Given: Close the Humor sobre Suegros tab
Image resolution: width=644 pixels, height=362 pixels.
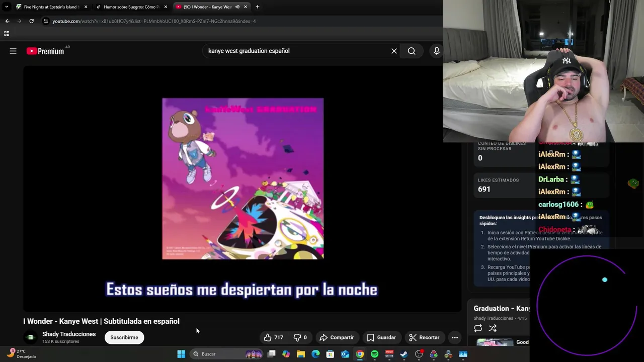Looking at the screenshot, I should click(x=166, y=7).
